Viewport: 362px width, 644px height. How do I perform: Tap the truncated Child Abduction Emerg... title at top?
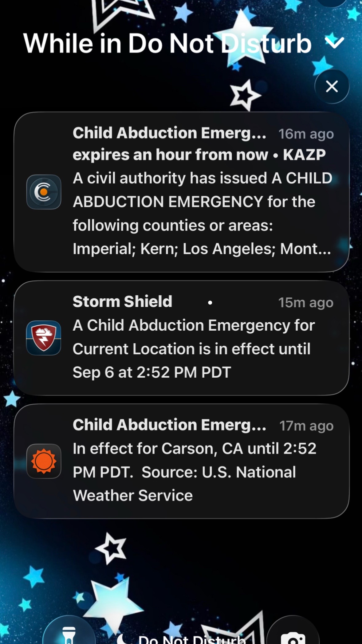click(170, 133)
